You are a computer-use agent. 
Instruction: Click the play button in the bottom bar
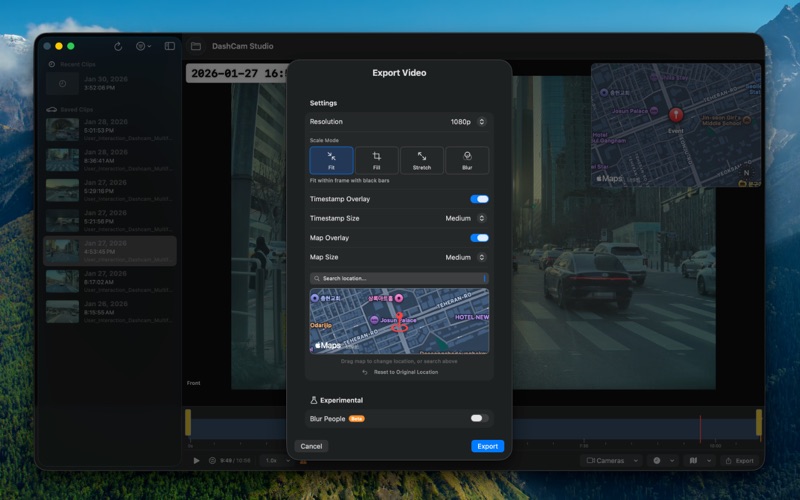196,460
